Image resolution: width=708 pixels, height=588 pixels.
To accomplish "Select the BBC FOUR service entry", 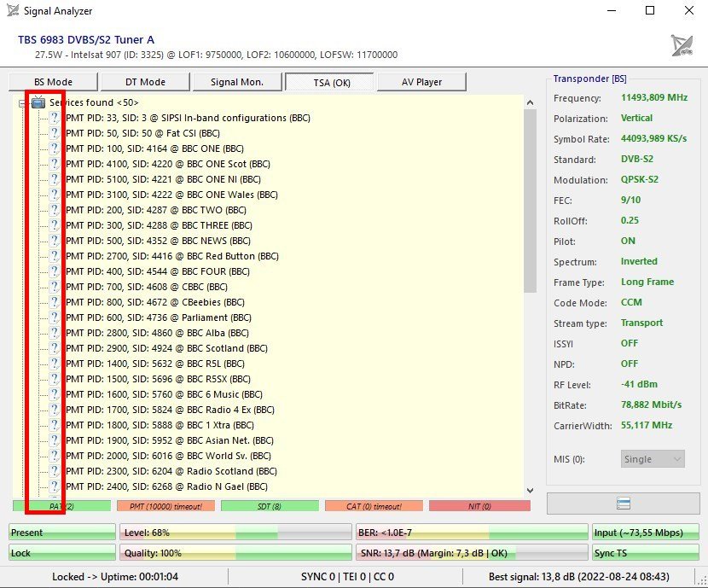I will 158,271.
